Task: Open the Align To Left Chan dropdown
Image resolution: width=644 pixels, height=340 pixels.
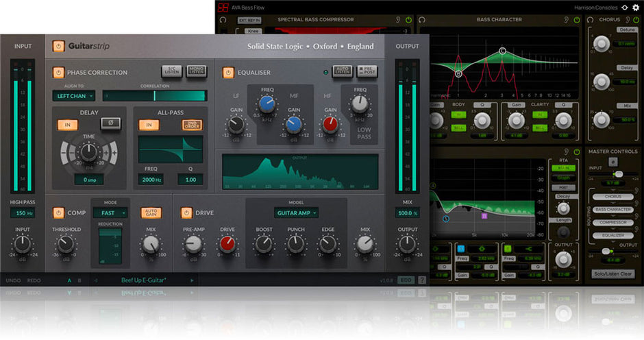Action: pos(74,96)
